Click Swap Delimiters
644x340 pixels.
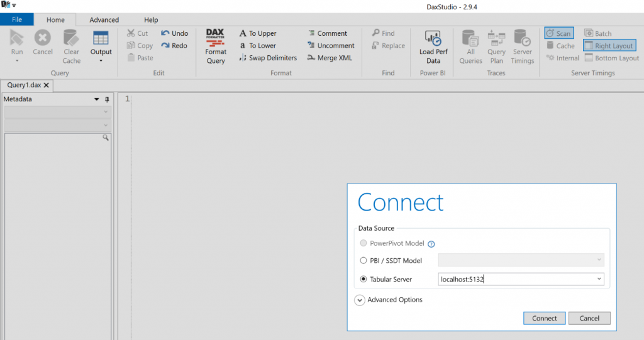pyautogui.click(x=268, y=58)
